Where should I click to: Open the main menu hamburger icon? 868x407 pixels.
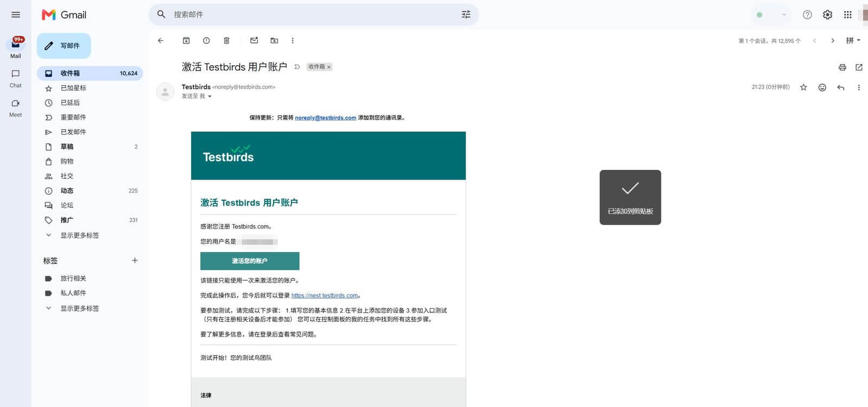(16, 15)
